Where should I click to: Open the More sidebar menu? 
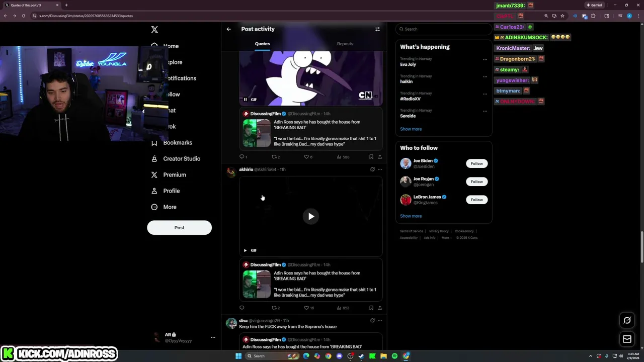tap(164, 207)
